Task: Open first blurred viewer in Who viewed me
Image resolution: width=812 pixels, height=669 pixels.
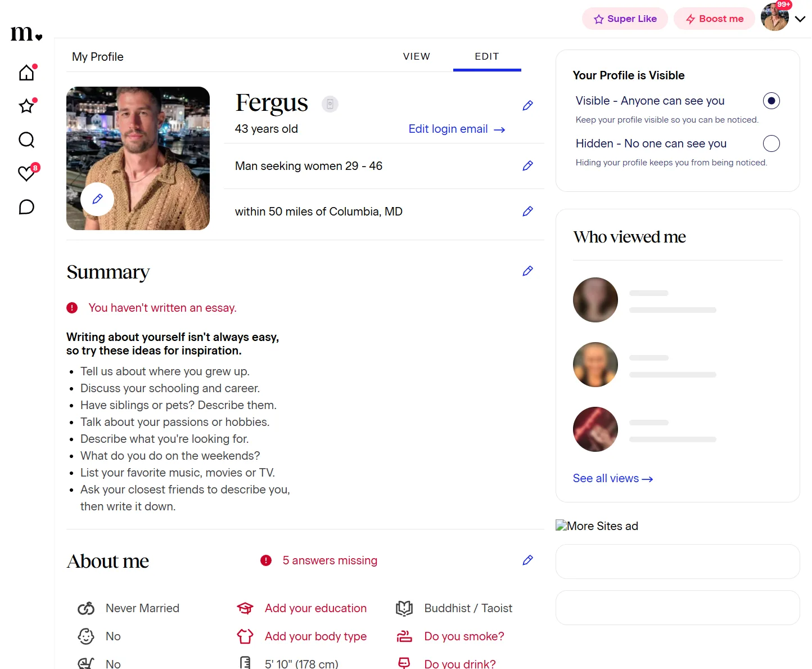Action: click(x=596, y=300)
